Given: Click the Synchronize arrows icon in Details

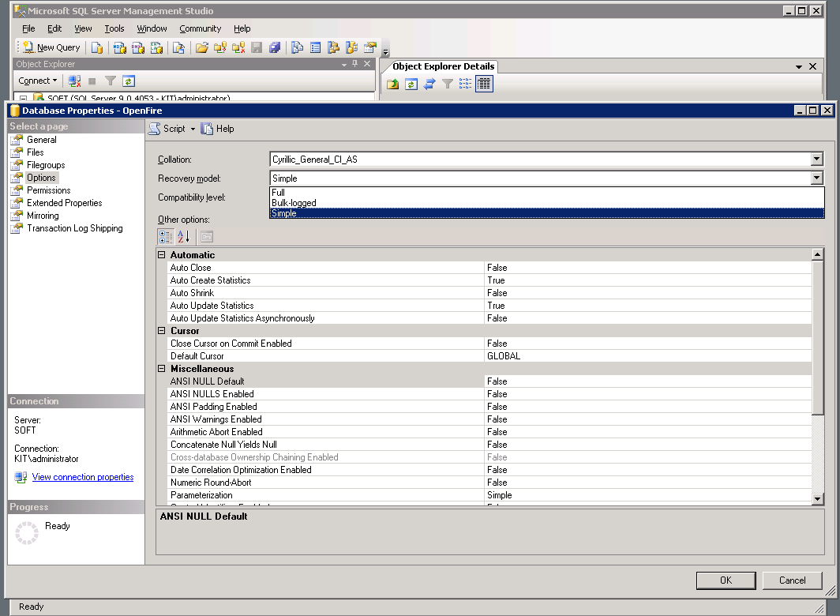Looking at the screenshot, I should [429, 85].
